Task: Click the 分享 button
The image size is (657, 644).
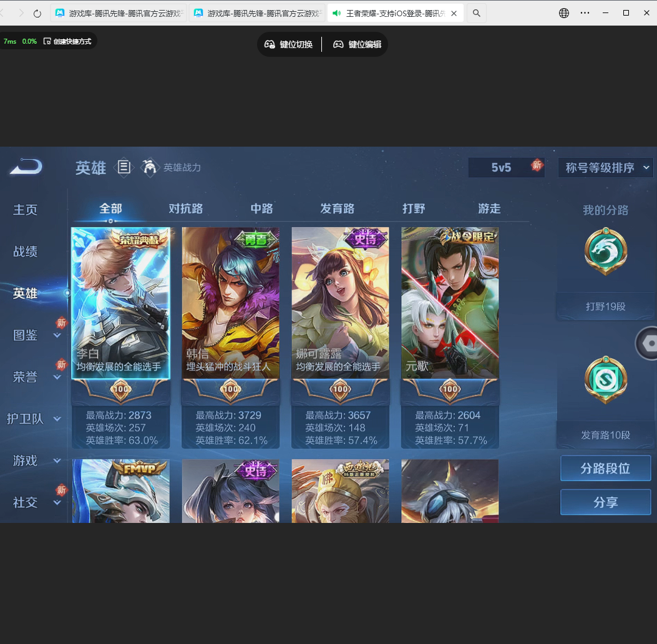Action: (x=605, y=502)
